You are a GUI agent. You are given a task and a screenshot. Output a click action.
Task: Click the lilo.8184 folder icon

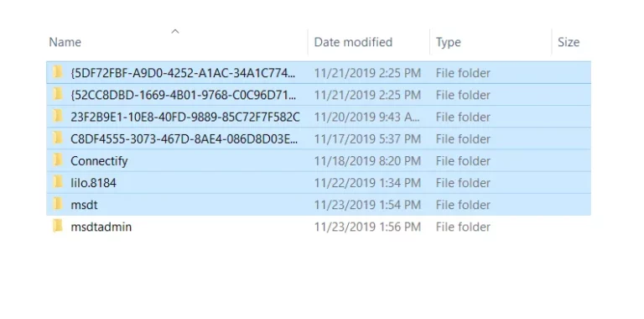[x=58, y=182]
